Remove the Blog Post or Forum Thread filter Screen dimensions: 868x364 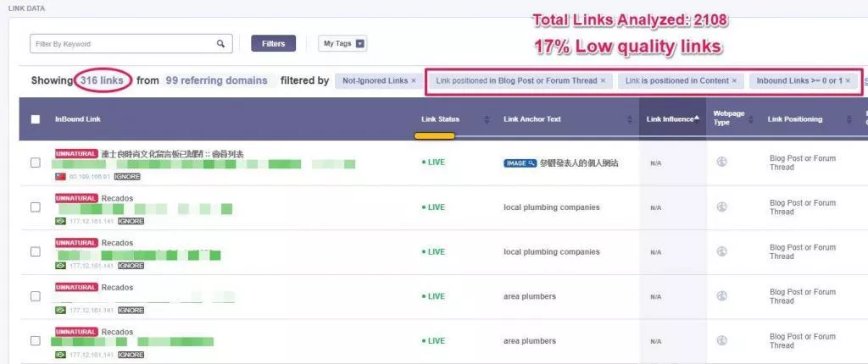(x=603, y=80)
